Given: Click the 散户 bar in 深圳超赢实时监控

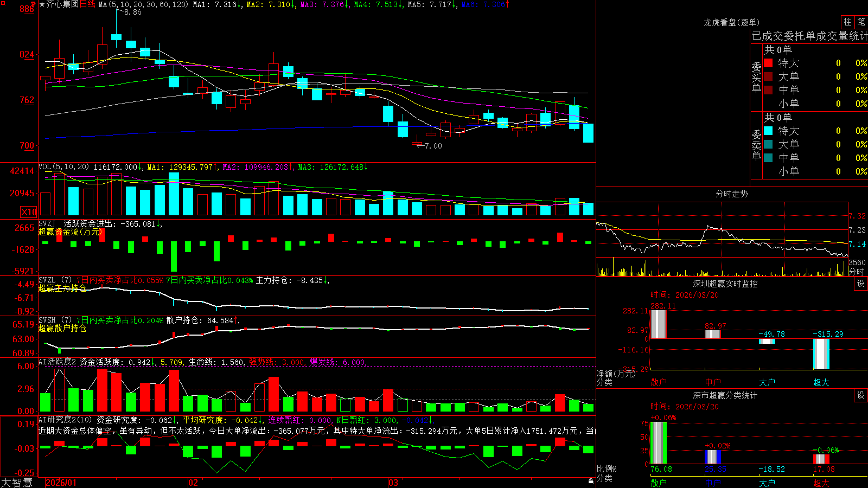Looking at the screenshot, I should (x=658, y=324).
